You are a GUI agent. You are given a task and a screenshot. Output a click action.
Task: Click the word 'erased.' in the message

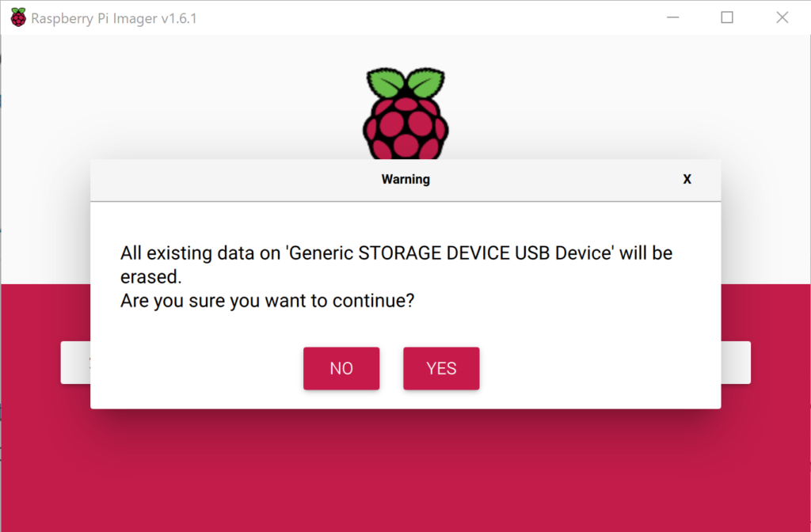(x=151, y=276)
